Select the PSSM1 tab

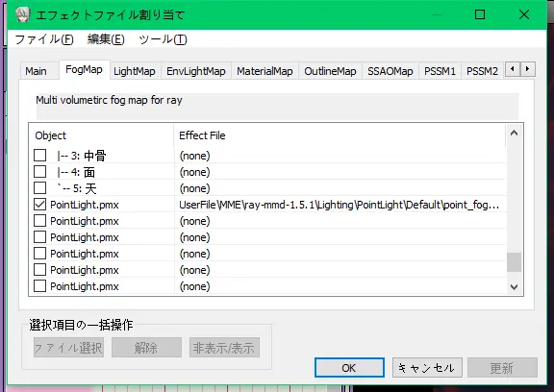(440, 71)
